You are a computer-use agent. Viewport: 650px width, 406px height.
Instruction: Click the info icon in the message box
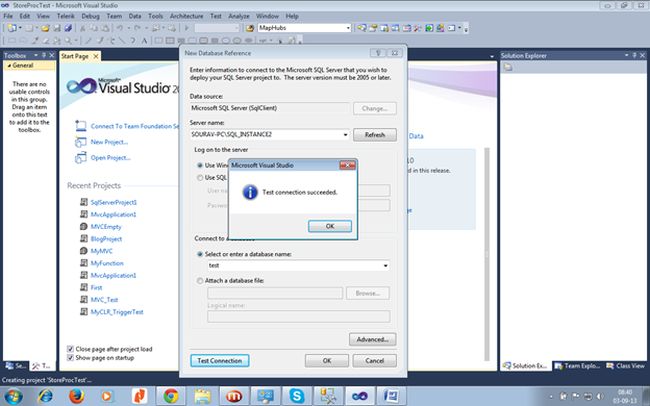(x=250, y=192)
